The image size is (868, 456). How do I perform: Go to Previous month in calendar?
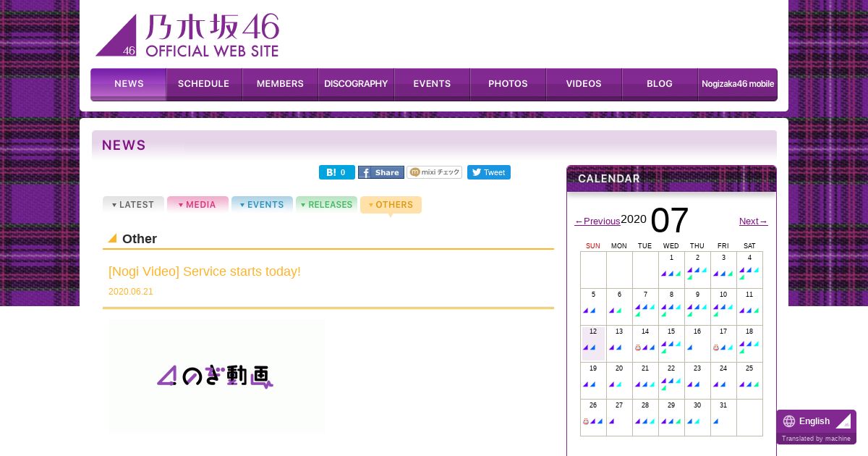tap(597, 221)
